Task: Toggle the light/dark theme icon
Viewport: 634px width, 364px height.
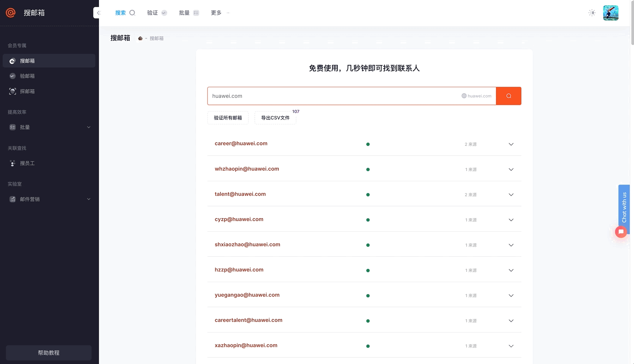Action: point(592,13)
